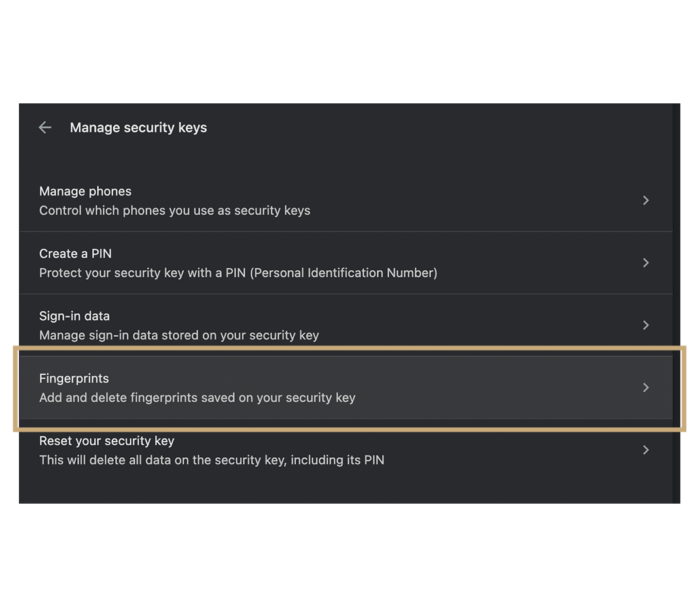
Task: Open the Sign-in data entry
Action: point(75,316)
